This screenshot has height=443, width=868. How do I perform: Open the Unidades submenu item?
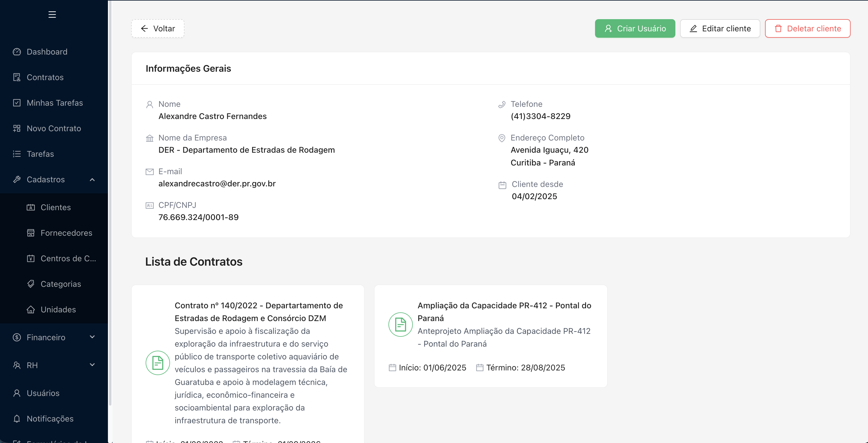[58, 309]
